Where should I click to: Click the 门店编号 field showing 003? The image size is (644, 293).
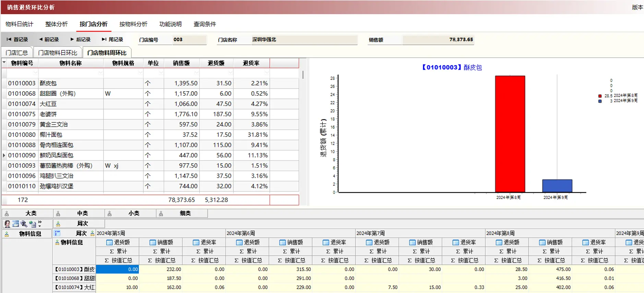point(189,40)
